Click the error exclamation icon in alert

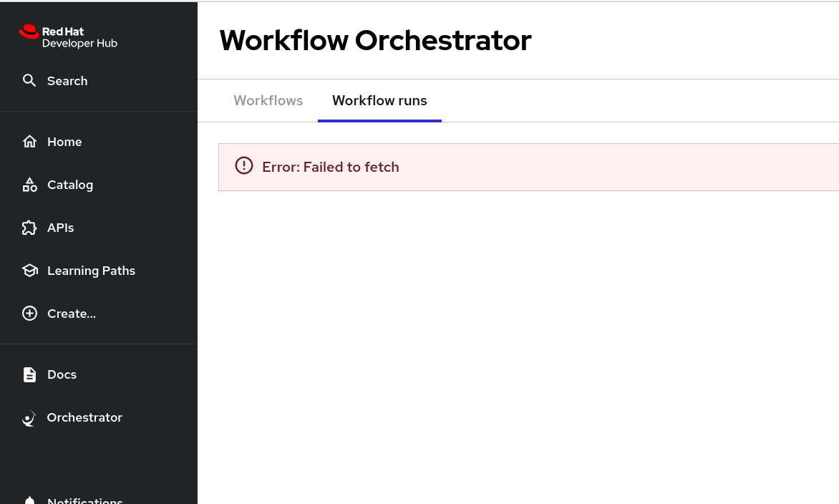click(x=244, y=166)
